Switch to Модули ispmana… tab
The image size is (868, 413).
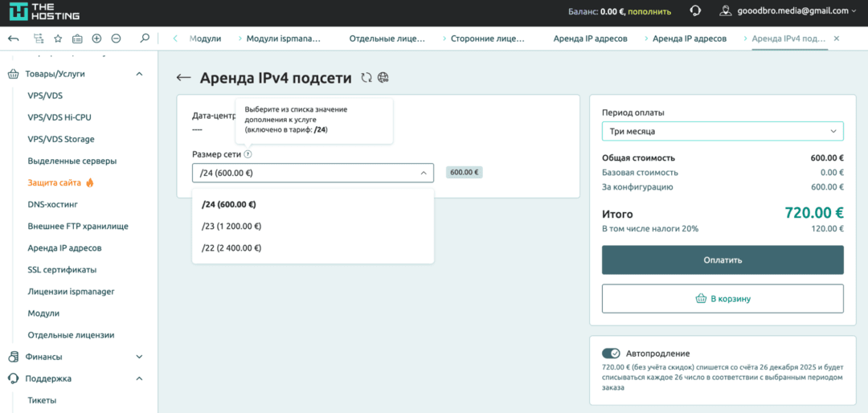(284, 39)
